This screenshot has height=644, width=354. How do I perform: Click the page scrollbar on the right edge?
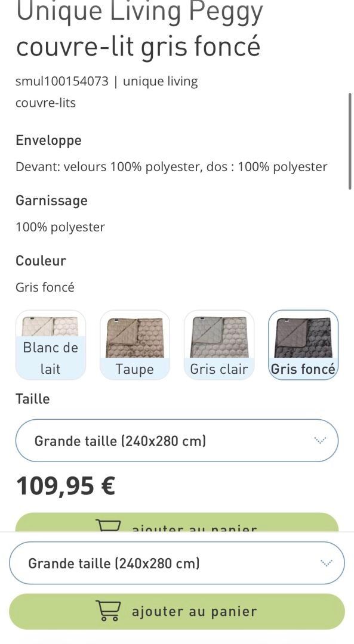pyautogui.click(x=350, y=141)
